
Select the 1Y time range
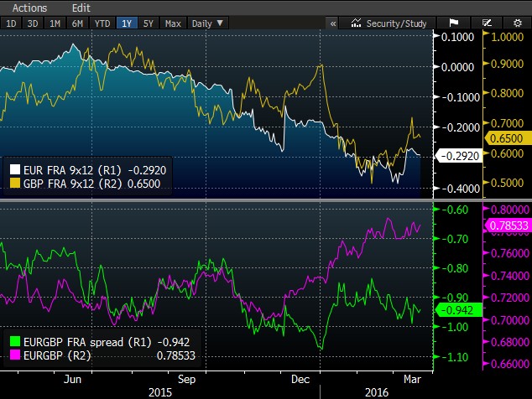(127, 23)
